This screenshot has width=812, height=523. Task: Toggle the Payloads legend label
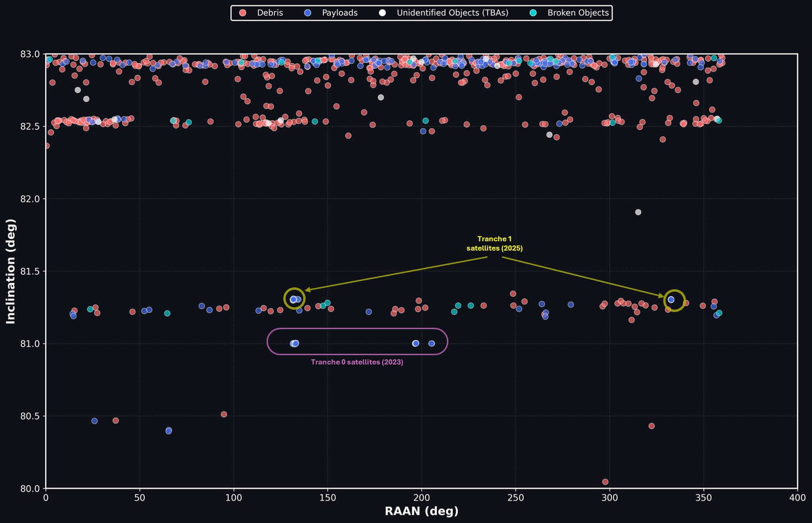[x=339, y=13]
